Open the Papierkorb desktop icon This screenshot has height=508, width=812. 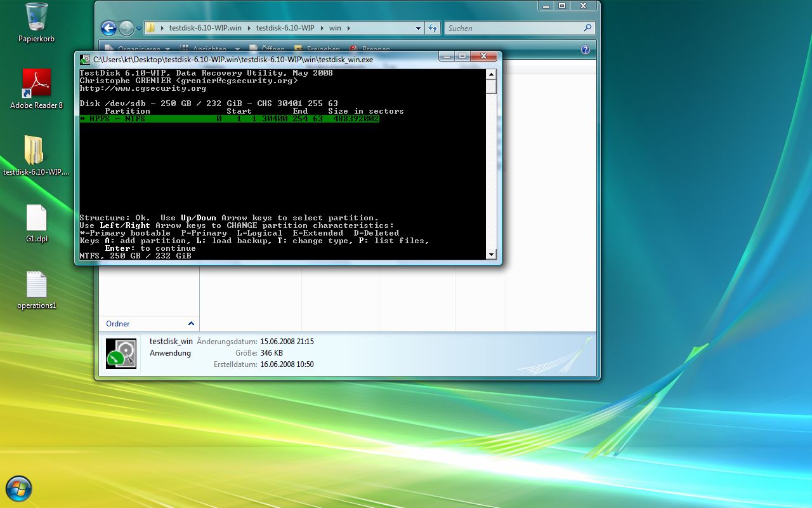(36, 22)
